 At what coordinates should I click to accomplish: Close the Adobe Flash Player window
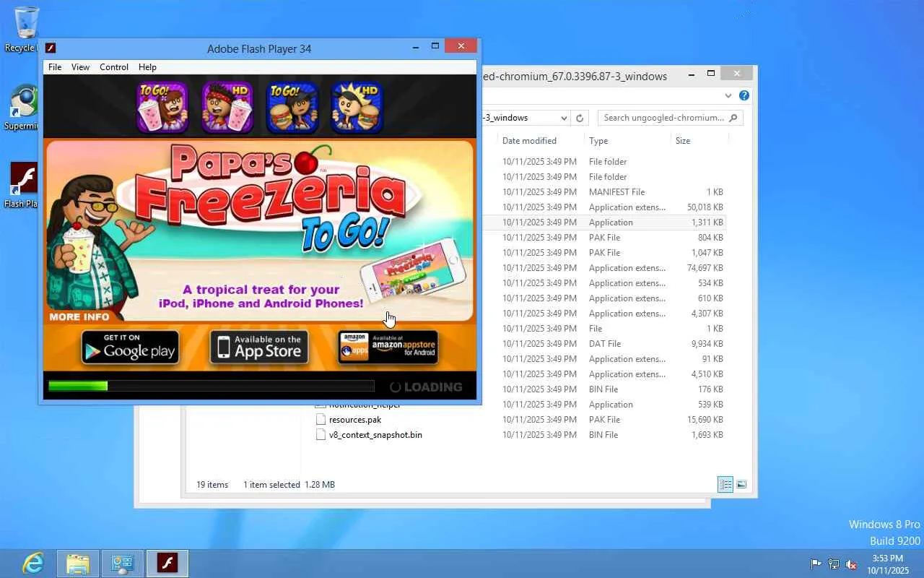pos(461,46)
